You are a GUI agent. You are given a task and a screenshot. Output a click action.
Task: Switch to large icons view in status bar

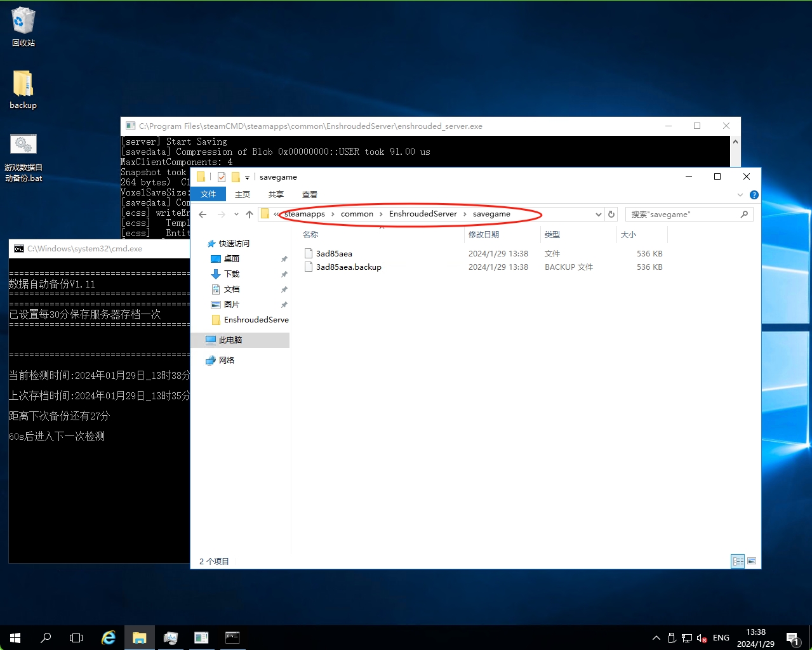click(752, 561)
